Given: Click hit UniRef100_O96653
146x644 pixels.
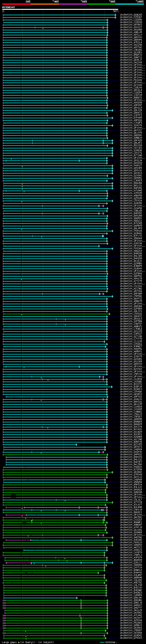Looking at the screenshot, I should 131,545.
